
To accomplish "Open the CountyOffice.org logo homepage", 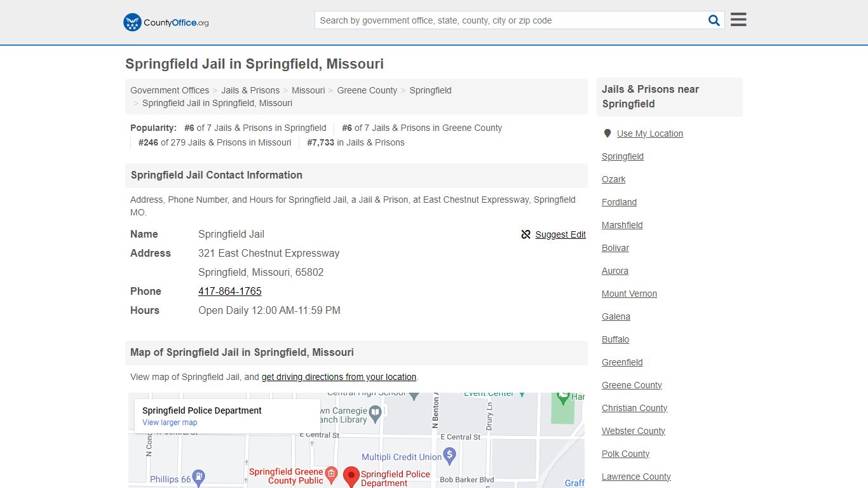I will 166,22.
